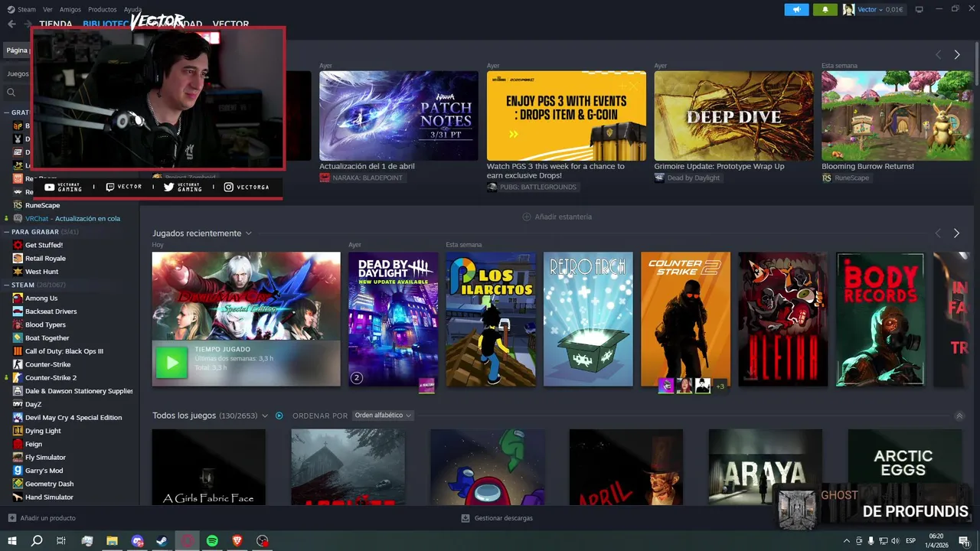
Task: Open Spotify from the Windows taskbar
Action: (x=212, y=540)
